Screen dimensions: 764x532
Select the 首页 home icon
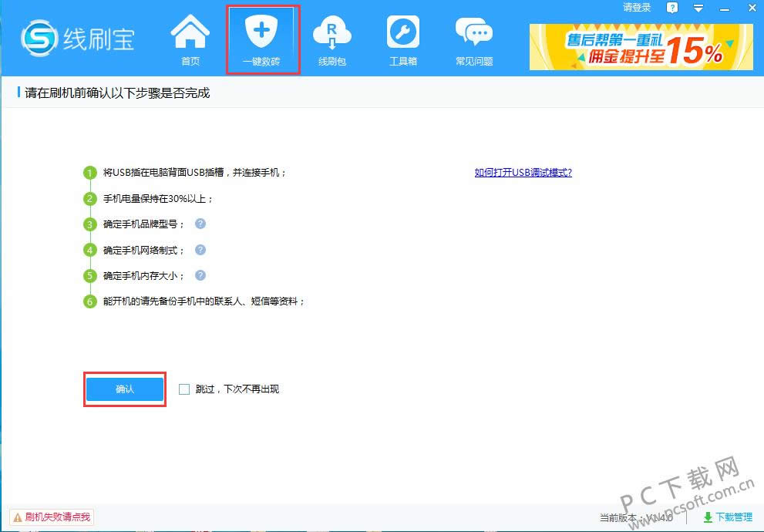coord(190,32)
